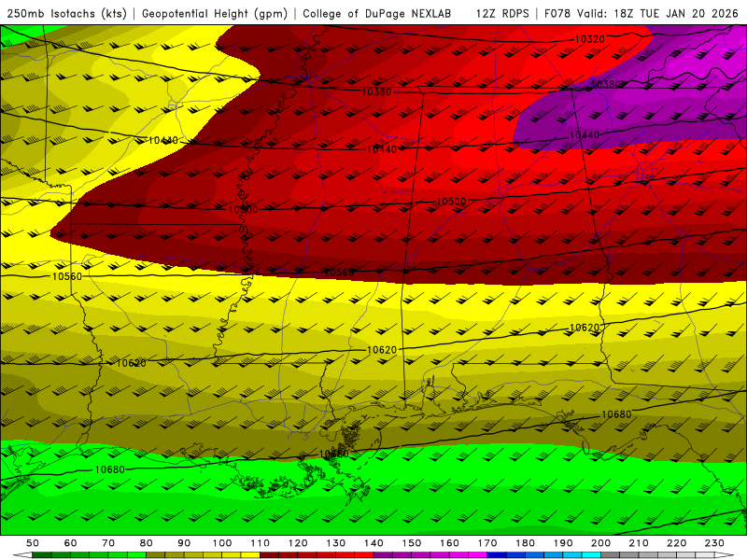Click the 'Geopotential Height (gpm)' header text
The image size is (747, 560).
click(x=215, y=13)
